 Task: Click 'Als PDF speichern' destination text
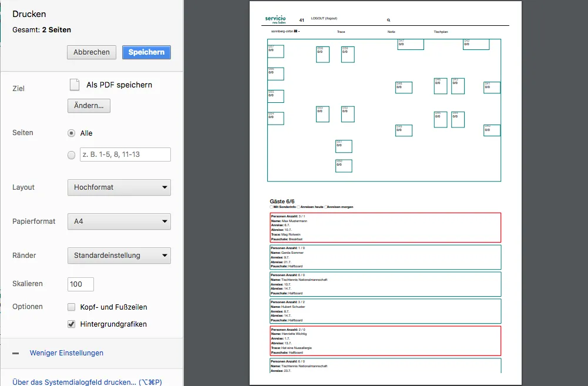pos(119,85)
